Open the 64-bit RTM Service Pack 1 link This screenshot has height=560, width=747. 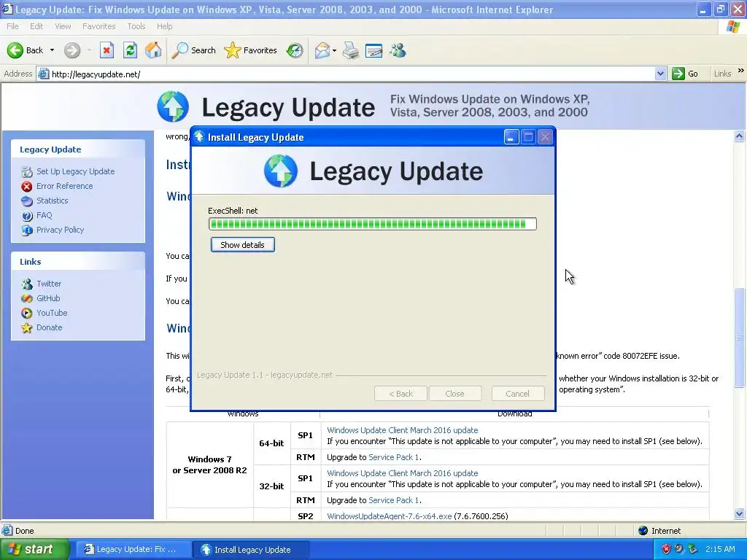393,457
